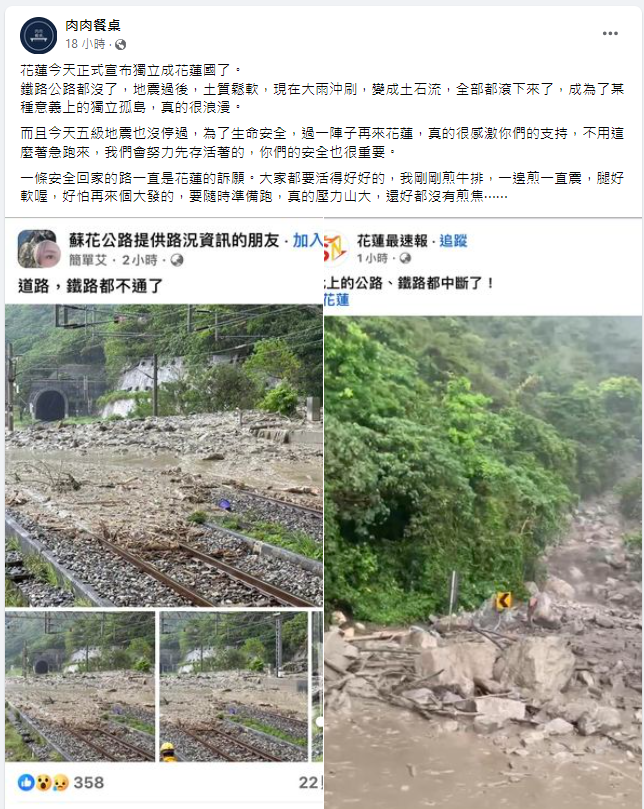Open the landslide road photo on the right
The height and width of the screenshot is (809, 644).
483,562
